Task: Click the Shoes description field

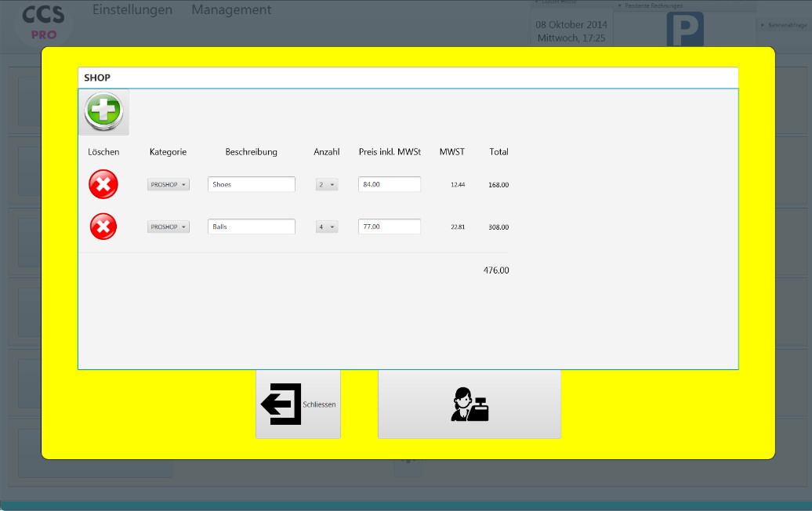Action: [x=251, y=185]
